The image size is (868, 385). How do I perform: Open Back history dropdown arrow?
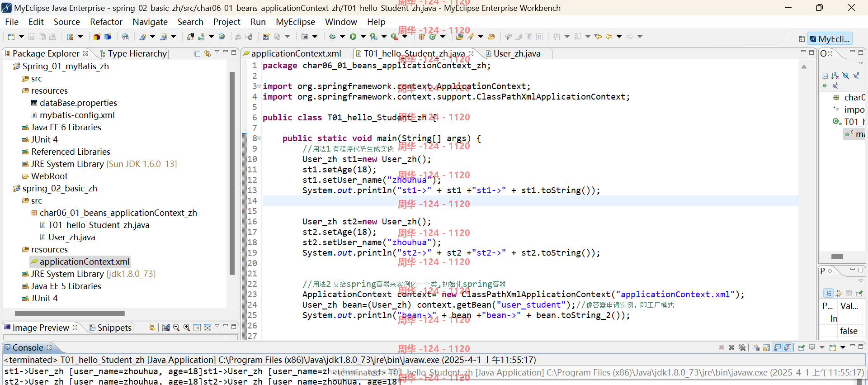click(x=619, y=37)
